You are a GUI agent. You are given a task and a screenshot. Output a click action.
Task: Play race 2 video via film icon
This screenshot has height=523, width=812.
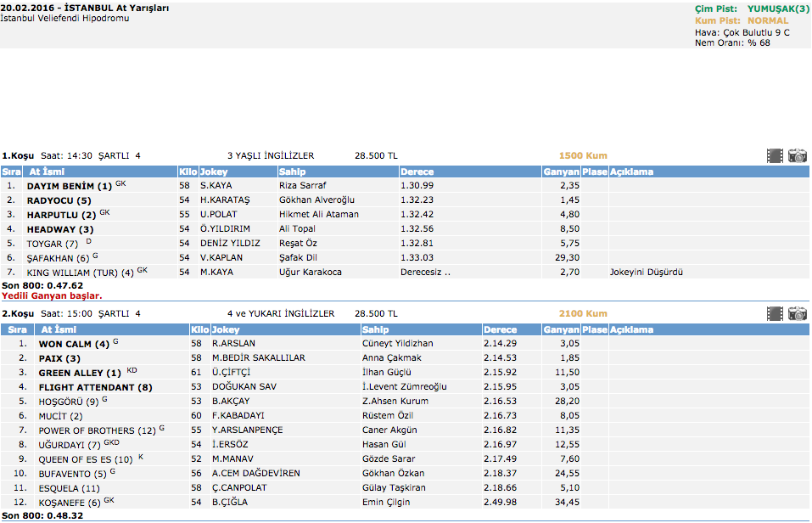tap(775, 314)
